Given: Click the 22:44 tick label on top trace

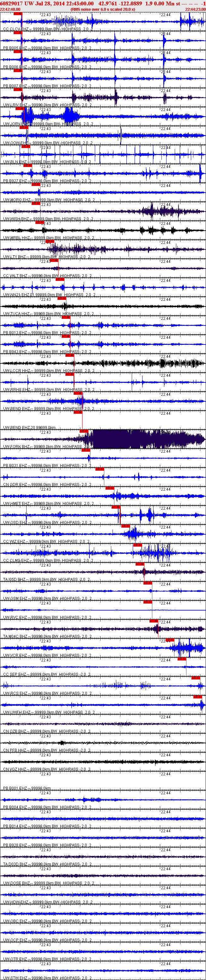Looking at the screenshot, I should tap(165, 15).
